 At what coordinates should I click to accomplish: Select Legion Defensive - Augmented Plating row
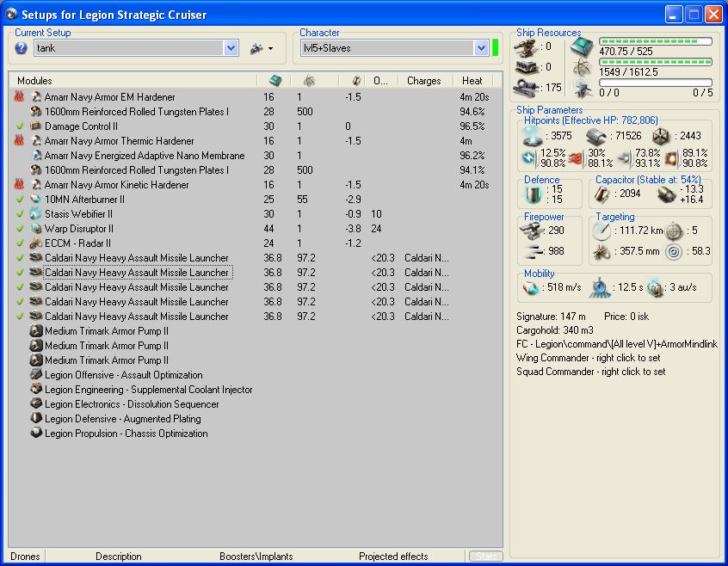pos(122,419)
